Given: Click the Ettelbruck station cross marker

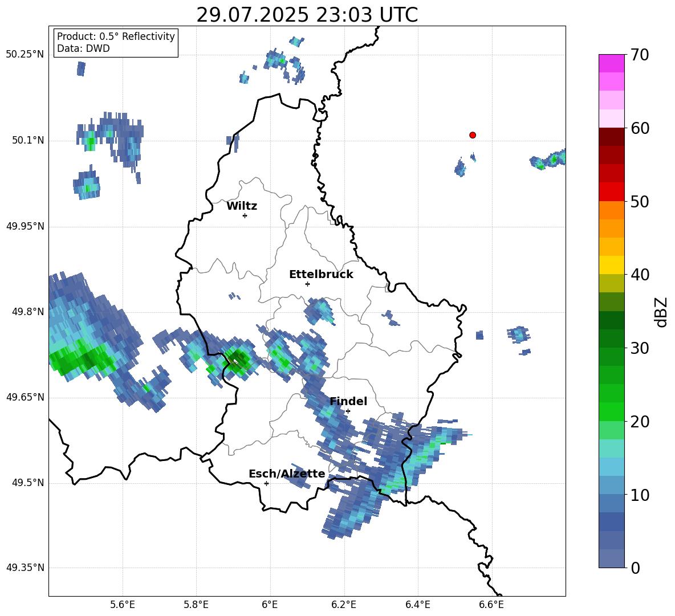Looking at the screenshot, I should click(307, 284).
